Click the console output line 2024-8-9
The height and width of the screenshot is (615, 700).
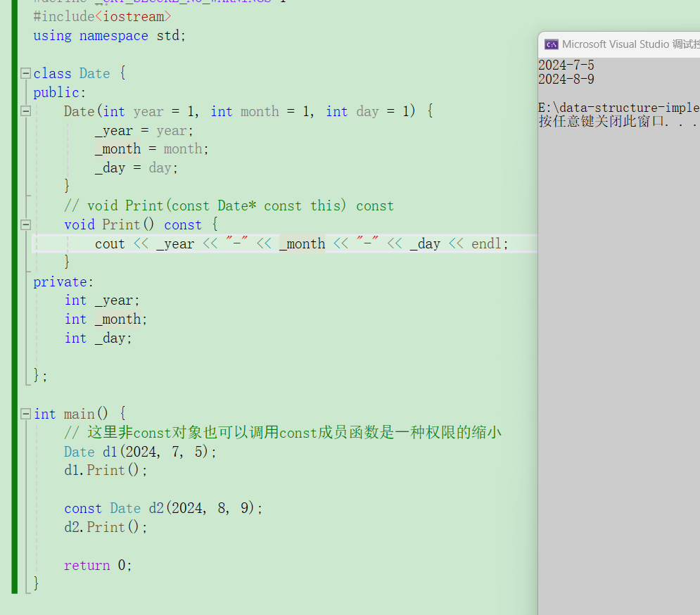(x=566, y=79)
